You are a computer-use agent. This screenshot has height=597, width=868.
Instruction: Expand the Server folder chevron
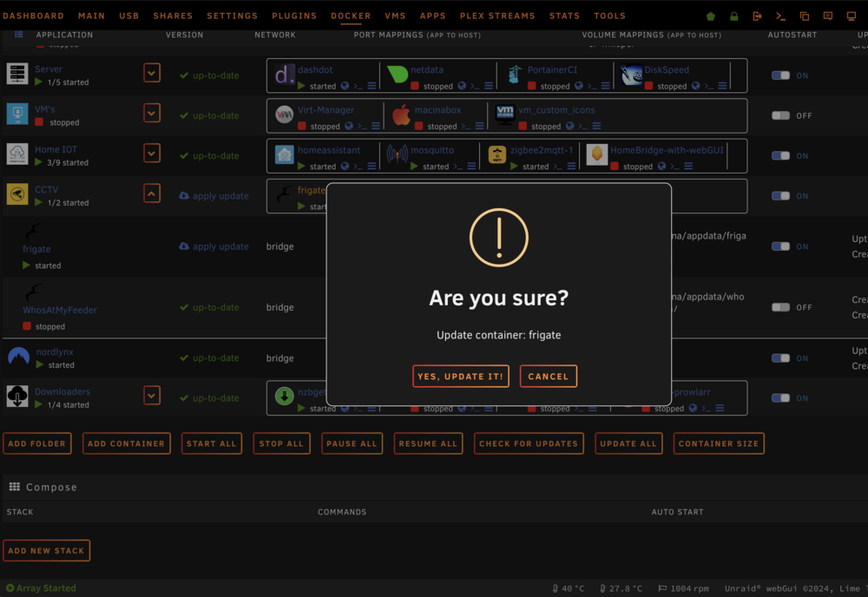tap(152, 73)
